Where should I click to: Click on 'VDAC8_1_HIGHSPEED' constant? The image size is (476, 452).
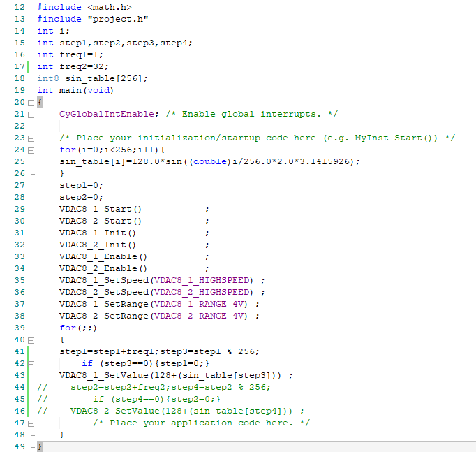[202, 280]
